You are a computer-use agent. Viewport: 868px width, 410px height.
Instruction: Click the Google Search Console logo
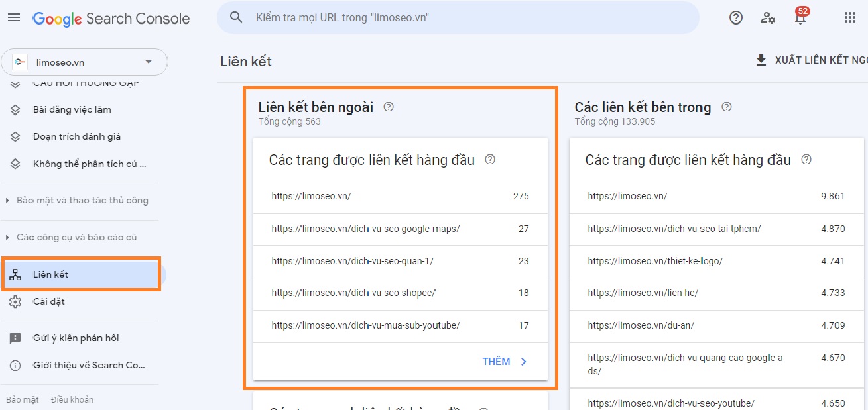(x=111, y=19)
